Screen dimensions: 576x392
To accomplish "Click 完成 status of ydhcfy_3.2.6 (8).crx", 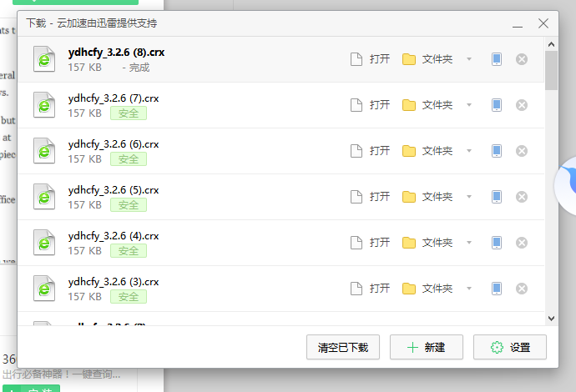I will click(x=139, y=68).
